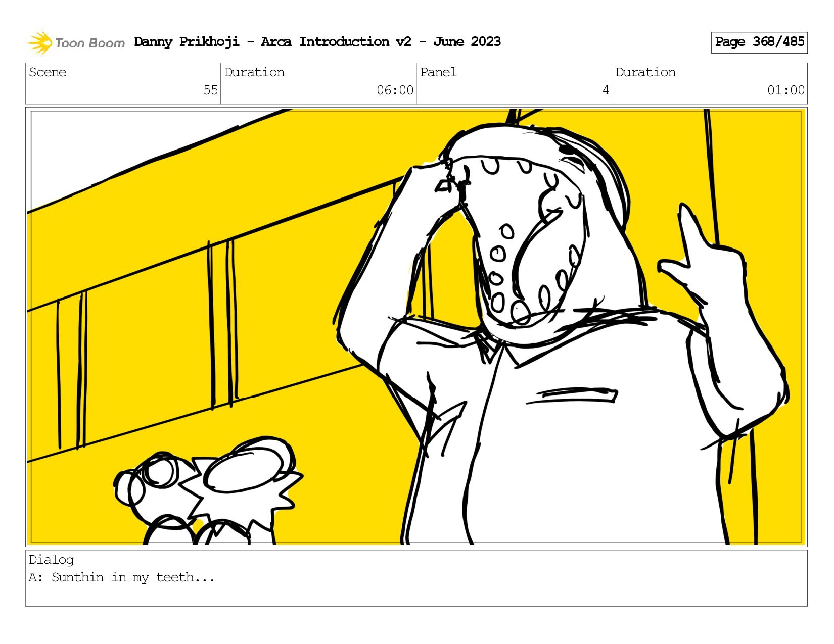Select the scene duration '06:00'
834x644 pixels.
coord(395,90)
